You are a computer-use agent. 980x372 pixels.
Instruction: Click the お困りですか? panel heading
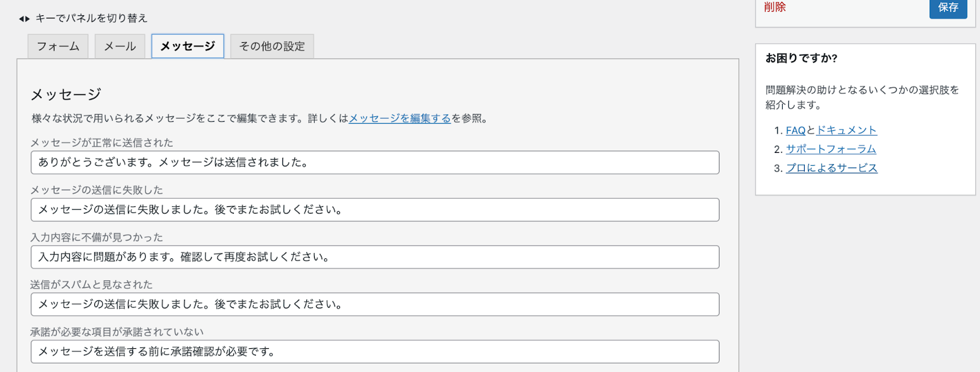tap(801, 58)
